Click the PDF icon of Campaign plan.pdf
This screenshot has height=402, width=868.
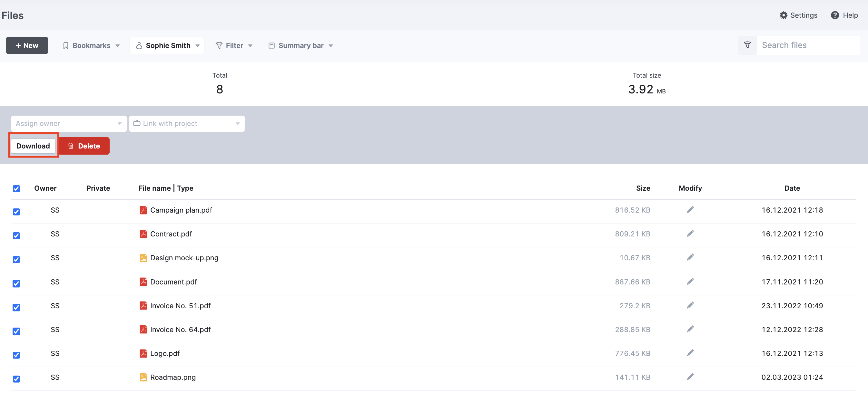pyautogui.click(x=143, y=210)
